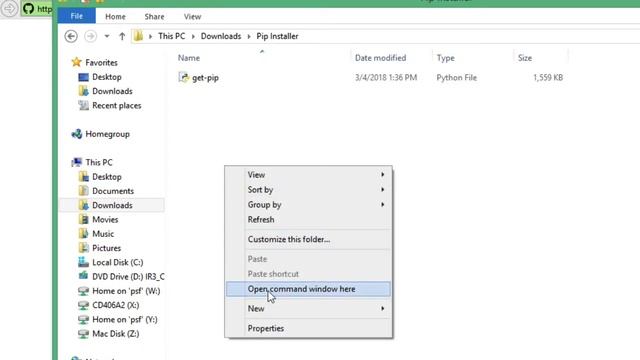This screenshot has height=360, width=640.
Task: Click the 3/4/2018 1:36 PM date cell
Action: click(386, 78)
